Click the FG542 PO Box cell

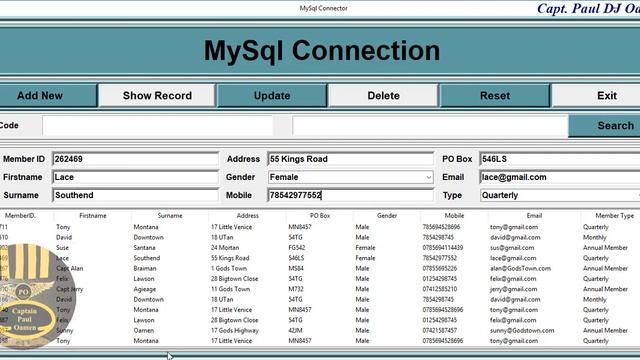click(x=297, y=248)
